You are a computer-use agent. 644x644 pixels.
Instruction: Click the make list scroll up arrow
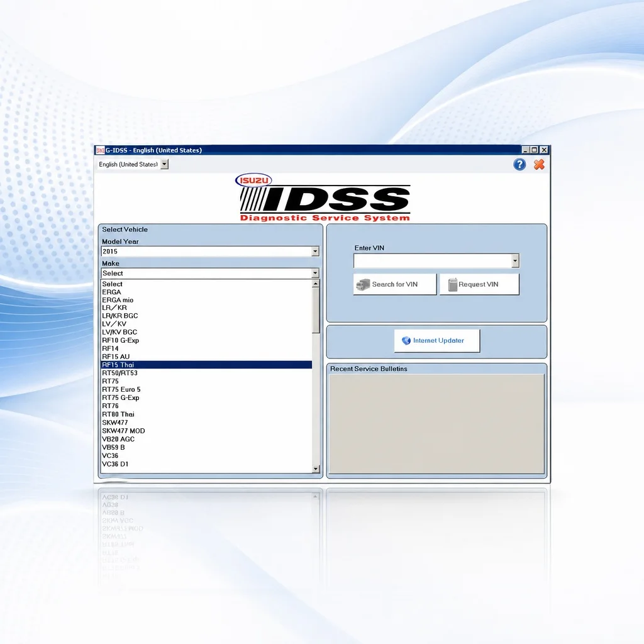[x=316, y=284]
